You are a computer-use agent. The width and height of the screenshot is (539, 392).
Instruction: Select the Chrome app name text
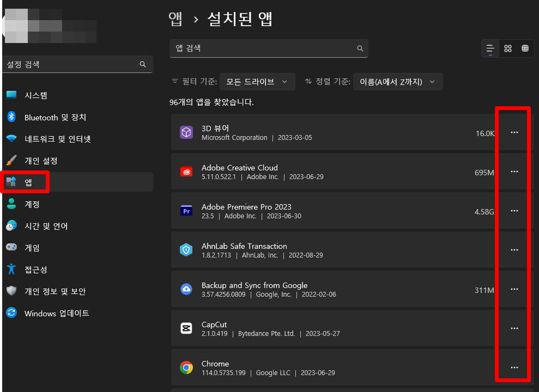click(x=215, y=364)
